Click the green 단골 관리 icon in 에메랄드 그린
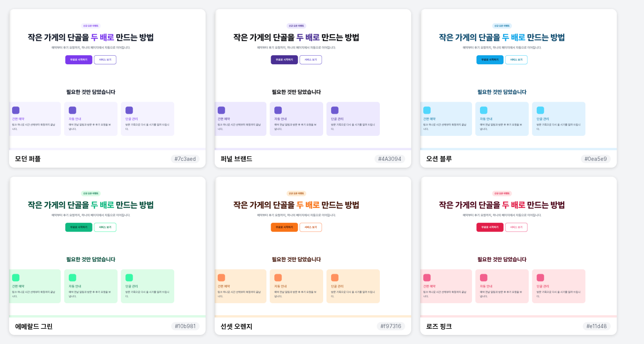644x344 pixels. [129, 278]
